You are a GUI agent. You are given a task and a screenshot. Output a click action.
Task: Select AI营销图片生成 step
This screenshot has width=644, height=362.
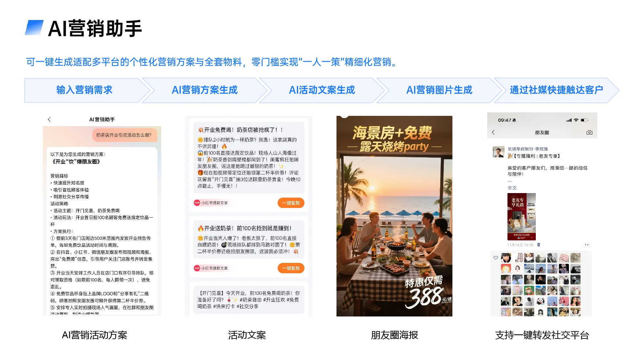pyautogui.click(x=439, y=90)
